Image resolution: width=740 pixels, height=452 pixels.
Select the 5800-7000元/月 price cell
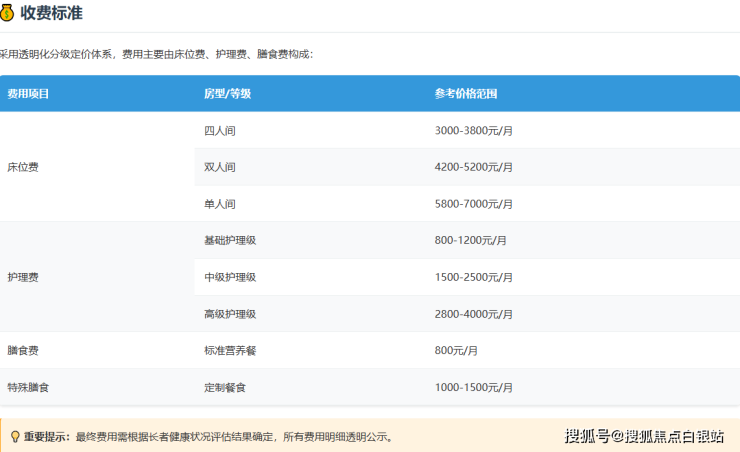click(x=473, y=204)
